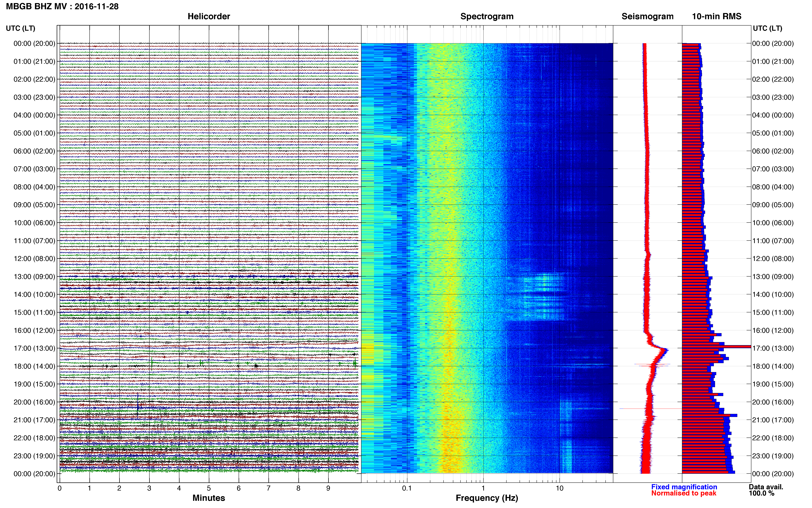Click the right time label '08:00 (04:00)'
The image size is (812, 508).
click(x=773, y=187)
